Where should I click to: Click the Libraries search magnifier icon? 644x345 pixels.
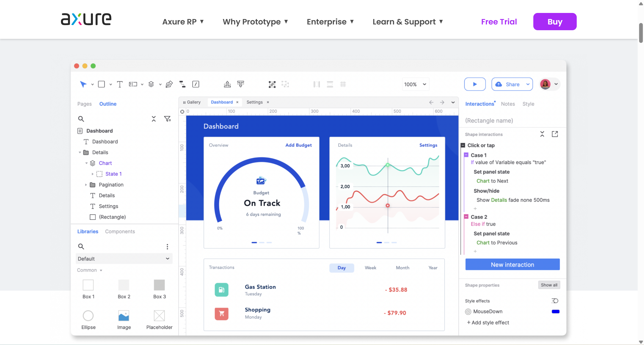[81, 246]
